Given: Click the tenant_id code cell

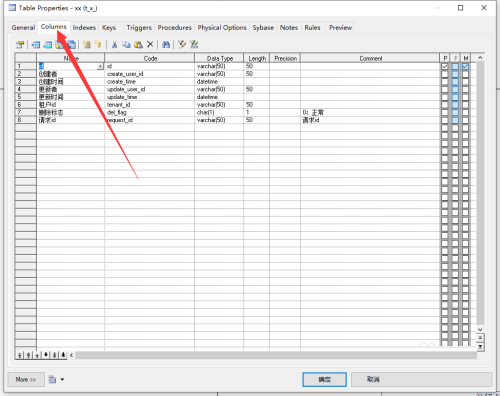Looking at the screenshot, I should 150,105.
